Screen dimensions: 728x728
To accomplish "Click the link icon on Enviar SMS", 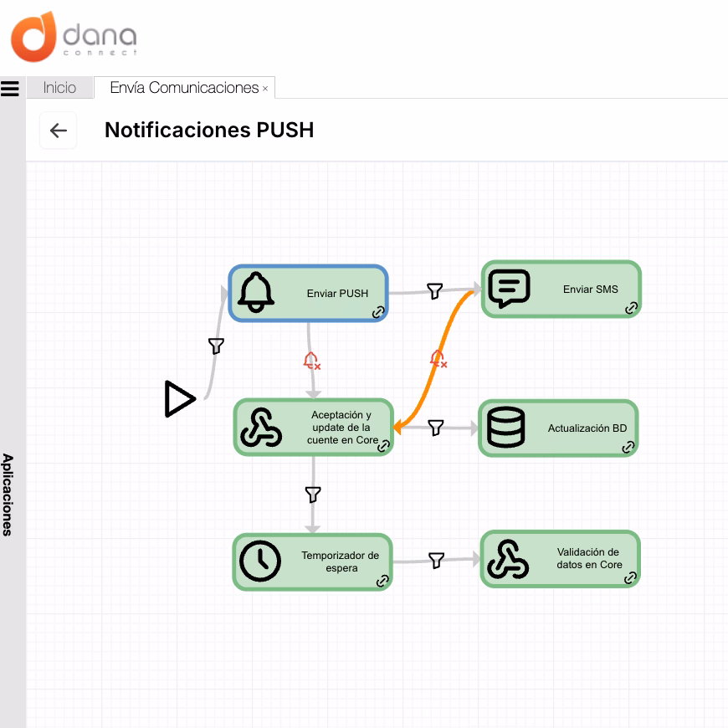I will [x=631, y=308].
